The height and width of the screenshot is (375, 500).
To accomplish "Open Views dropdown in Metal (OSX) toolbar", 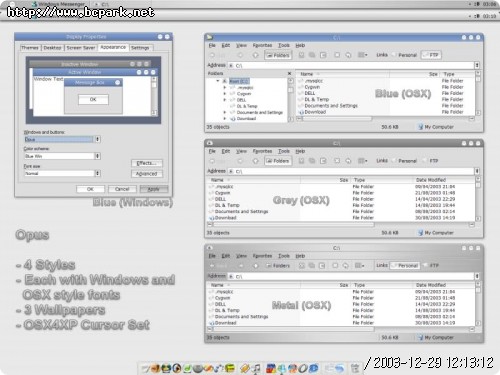I will pyautogui.click(x=360, y=266).
